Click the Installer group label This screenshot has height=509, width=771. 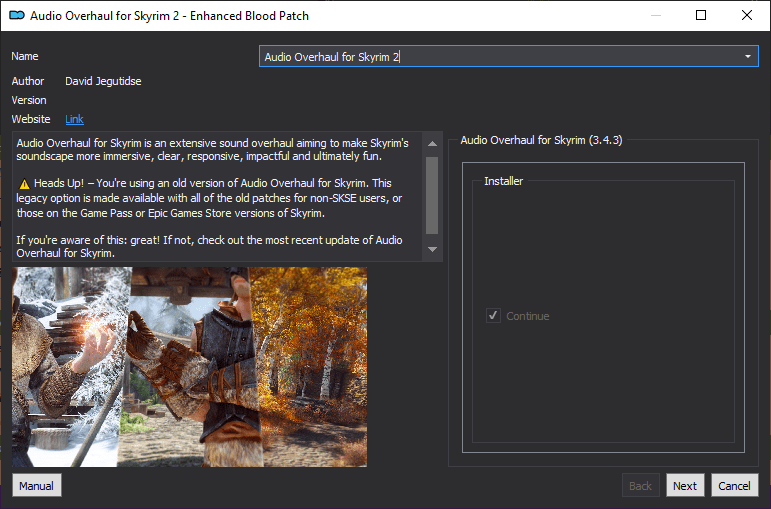click(x=504, y=181)
